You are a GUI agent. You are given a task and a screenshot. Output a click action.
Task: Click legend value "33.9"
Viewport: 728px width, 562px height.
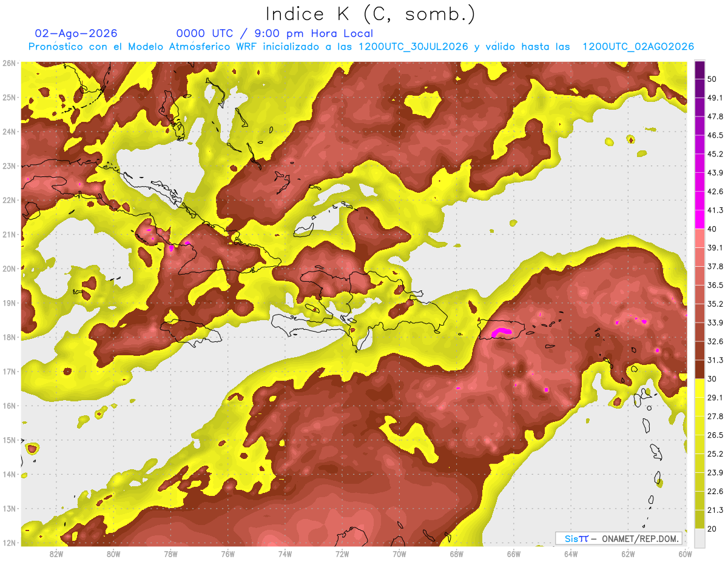pyautogui.click(x=715, y=323)
